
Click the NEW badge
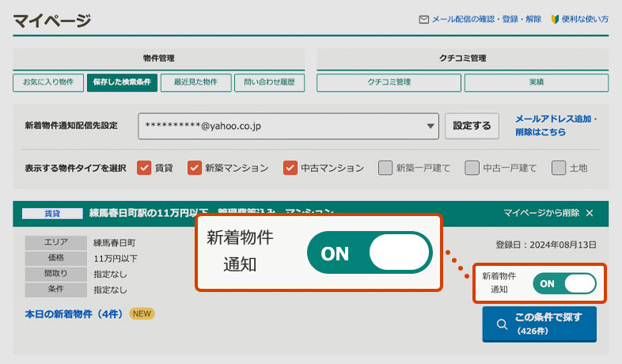(x=142, y=313)
